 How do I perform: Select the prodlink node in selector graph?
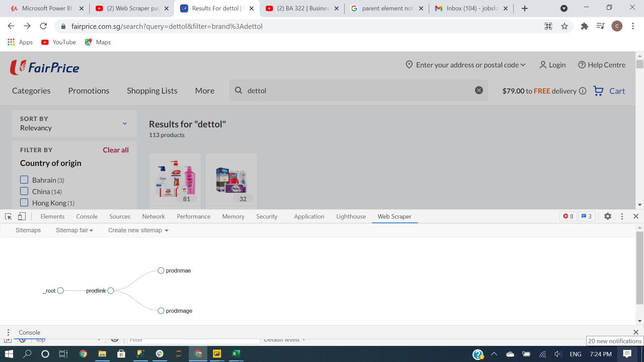coord(111,291)
